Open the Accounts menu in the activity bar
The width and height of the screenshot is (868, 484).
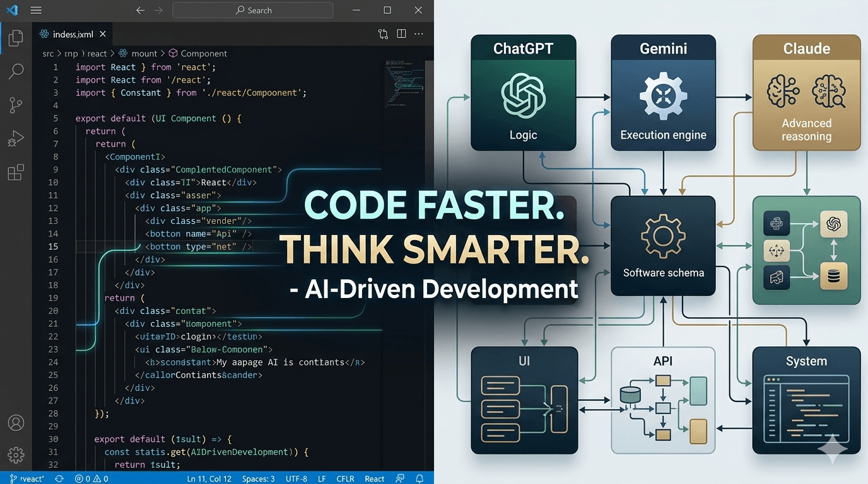pos(16,422)
